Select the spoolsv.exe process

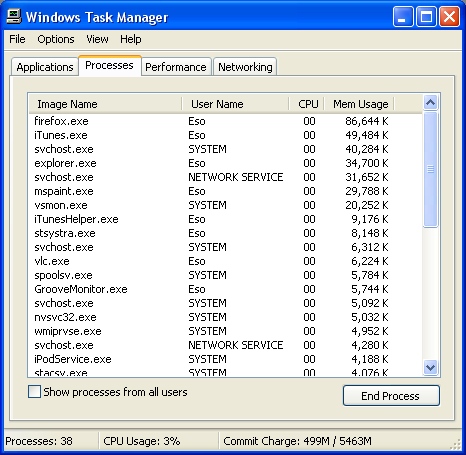(225, 275)
